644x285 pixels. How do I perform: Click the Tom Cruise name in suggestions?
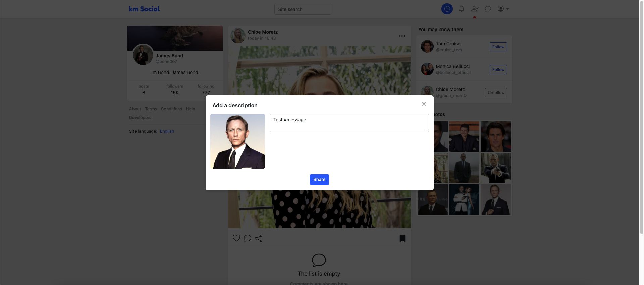(448, 44)
